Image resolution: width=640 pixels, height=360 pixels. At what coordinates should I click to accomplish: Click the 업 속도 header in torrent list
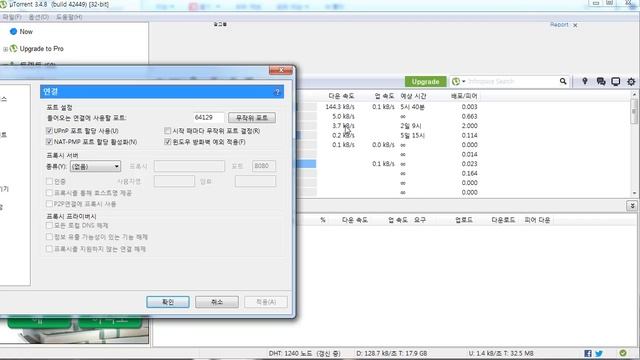384,96
